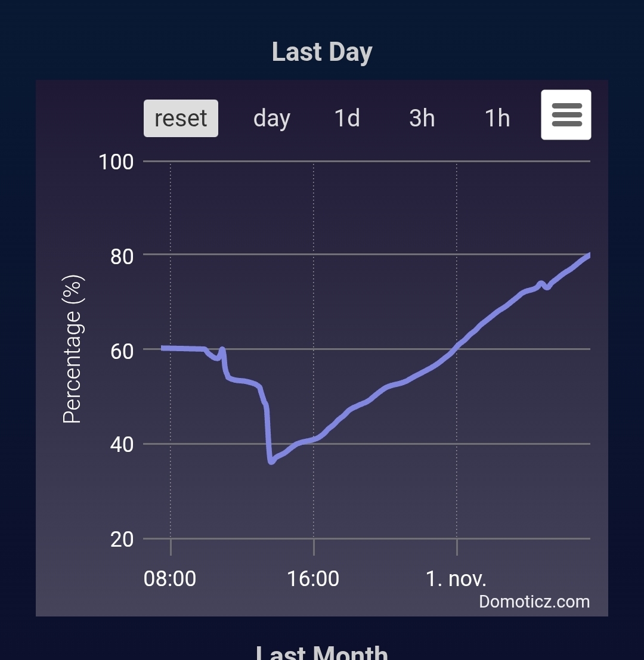The image size is (644, 660).
Task: Zoom chart to last 3h
Action: [x=422, y=118]
